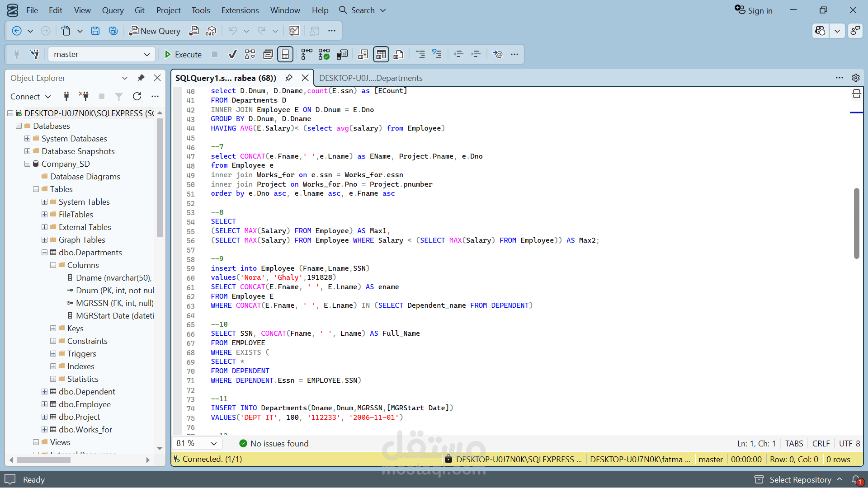
Task: Pin the Object Explorer panel
Action: pyautogui.click(x=141, y=78)
